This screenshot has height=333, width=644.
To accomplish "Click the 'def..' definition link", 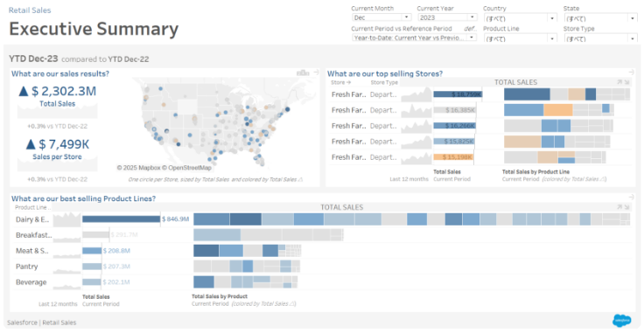I will (470, 29).
